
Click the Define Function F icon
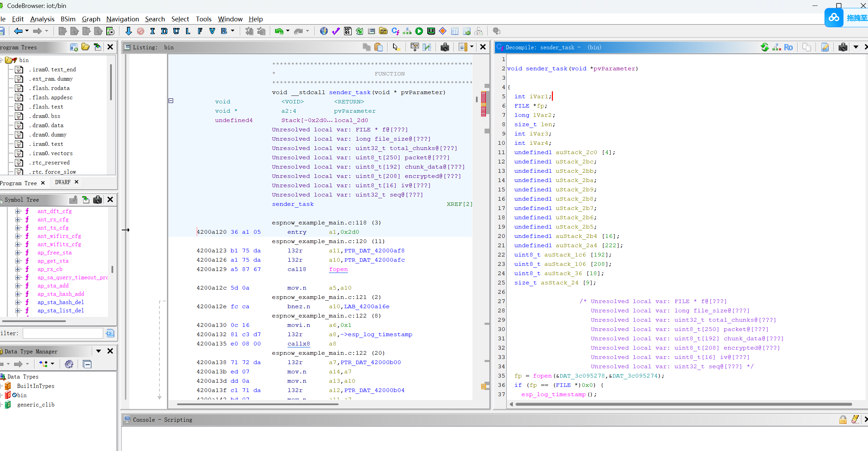(200, 31)
